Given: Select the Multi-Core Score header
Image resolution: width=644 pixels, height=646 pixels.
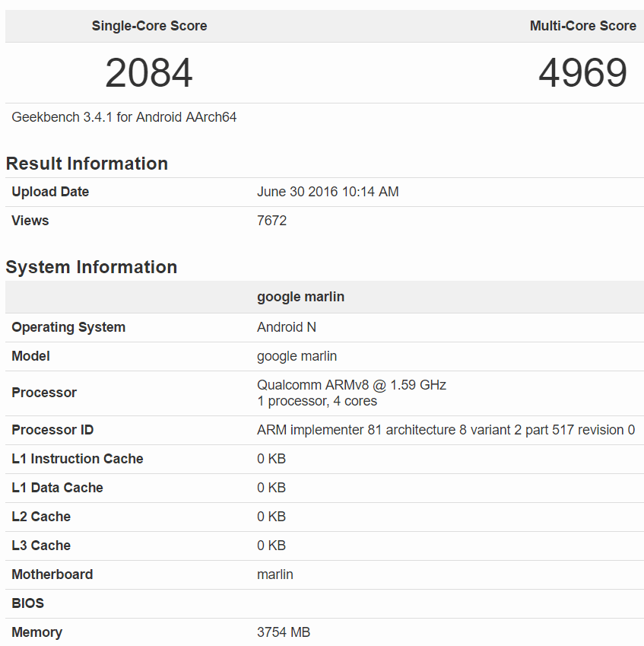Looking at the screenshot, I should coord(583,26).
